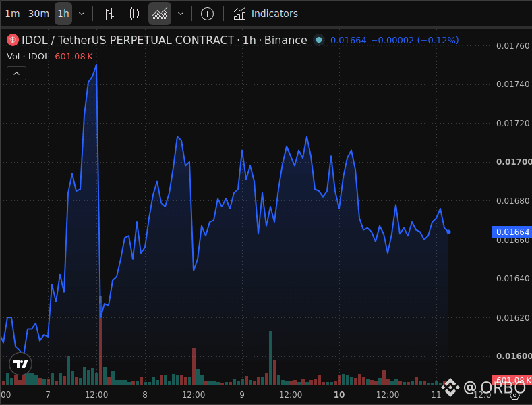Click the 0.01740 price axis label
Viewport: 532px width, 405px height.
512,84
